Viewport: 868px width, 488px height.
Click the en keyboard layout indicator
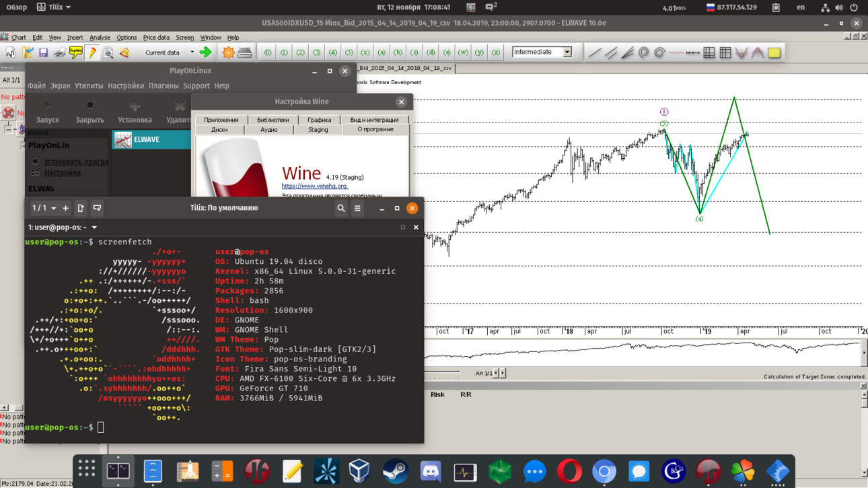[x=801, y=7]
